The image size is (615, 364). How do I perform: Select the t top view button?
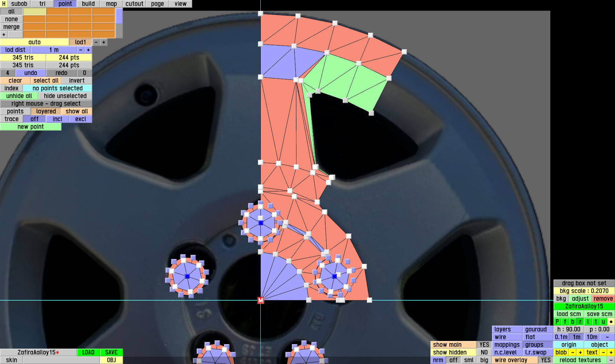(595, 322)
